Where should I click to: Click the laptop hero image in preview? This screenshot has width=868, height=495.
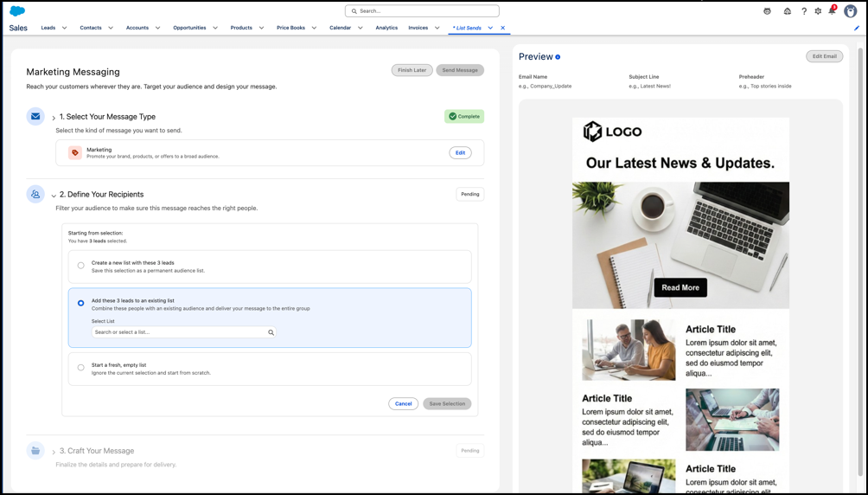[x=680, y=245]
